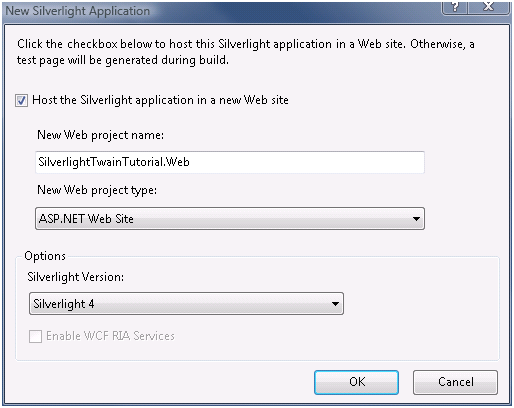Click the Options group box heading
The image size is (514, 408).
tap(45, 256)
